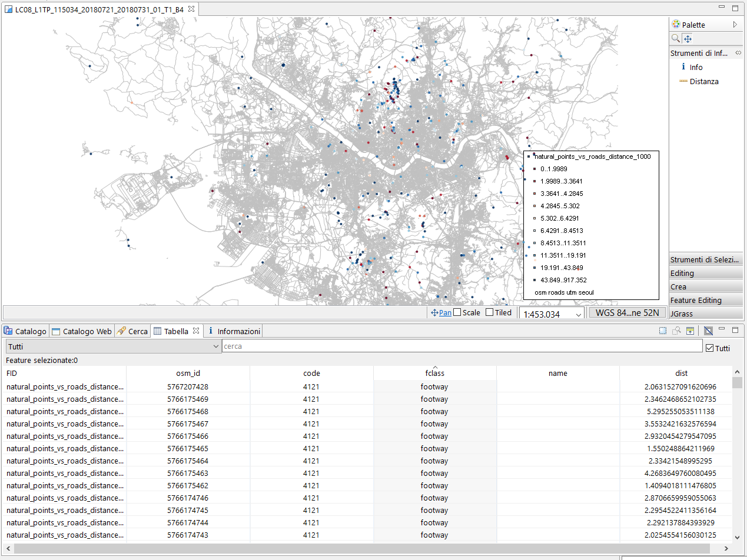Image resolution: width=747 pixels, height=560 pixels.
Task: Pick the Distanza measuring tool
Action: point(703,82)
